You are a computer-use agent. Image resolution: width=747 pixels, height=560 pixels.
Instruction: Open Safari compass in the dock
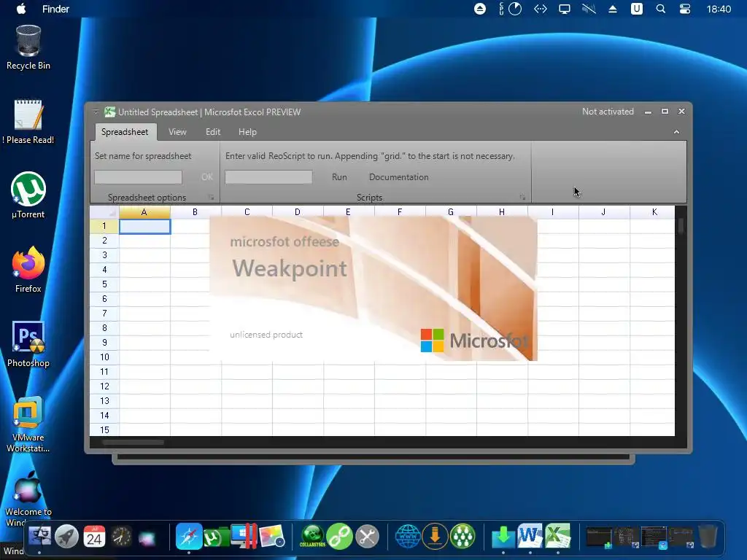(189, 536)
